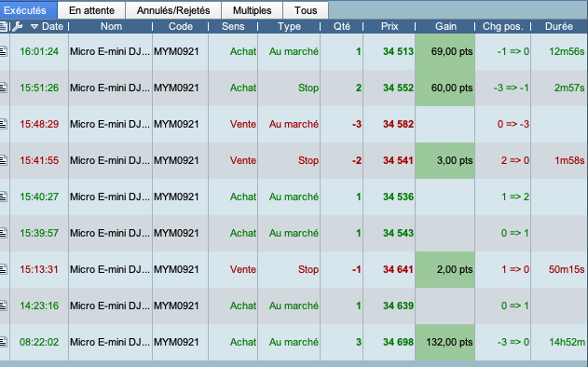The image size is (588, 367).
Task: Open the En attente tab
Action: [x=91, y=10]
